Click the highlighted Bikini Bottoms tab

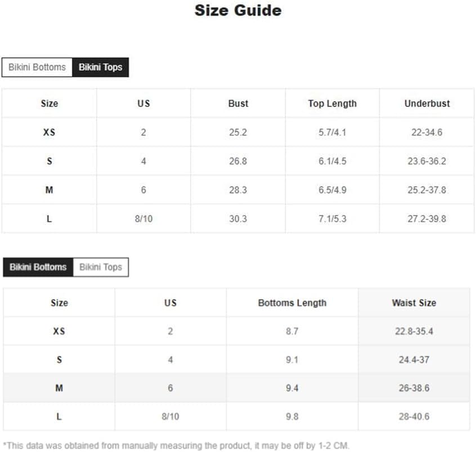[38, 267]
